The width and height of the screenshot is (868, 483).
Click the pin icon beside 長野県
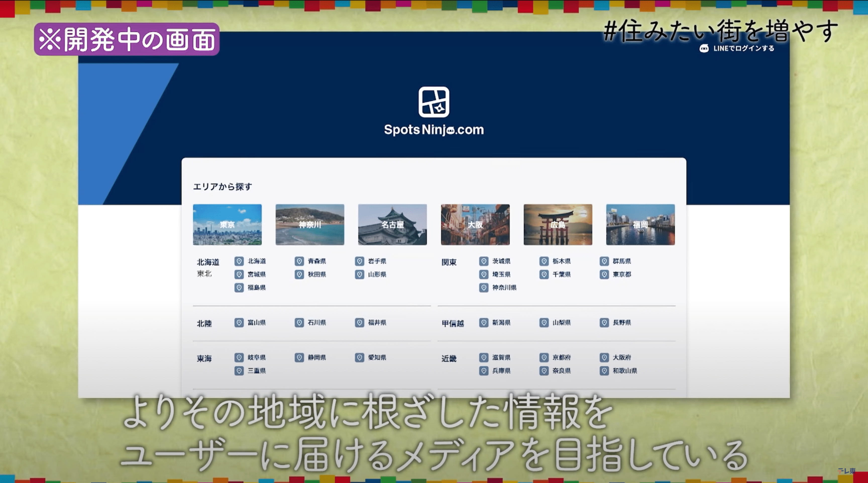tap(604, 323)
